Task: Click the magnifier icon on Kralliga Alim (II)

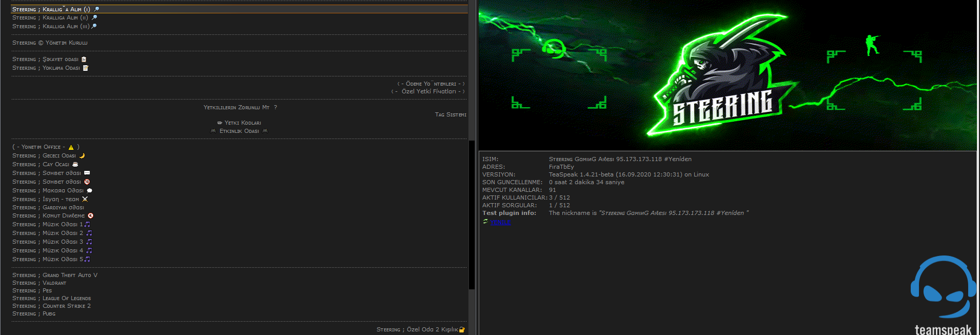Action: pyautogui.click(x=94, y=17)
